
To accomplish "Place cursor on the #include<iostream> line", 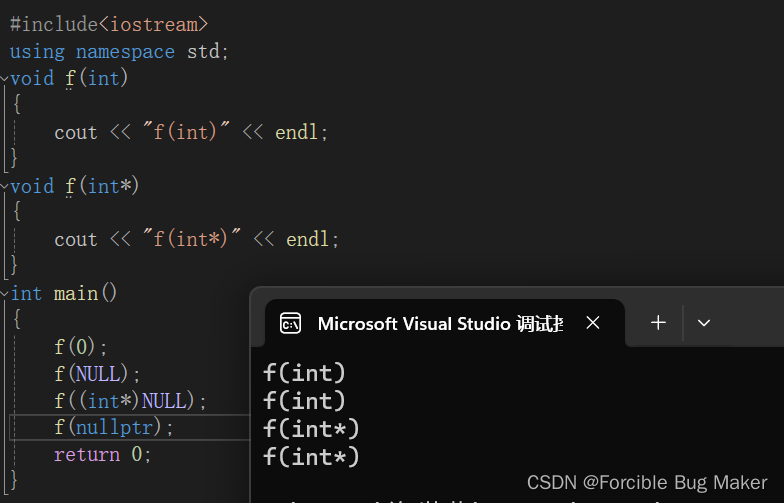I will tap(109, 24).
